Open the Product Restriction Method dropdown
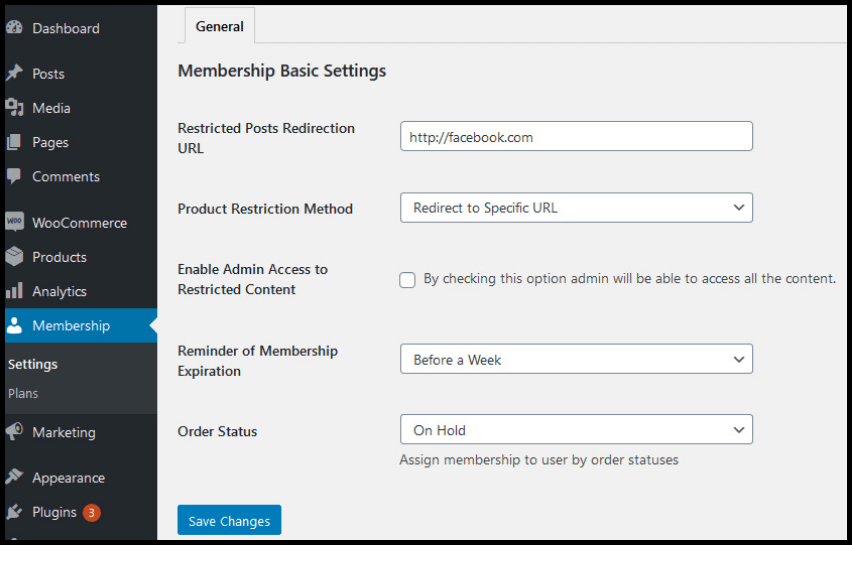 click(576, 208)
